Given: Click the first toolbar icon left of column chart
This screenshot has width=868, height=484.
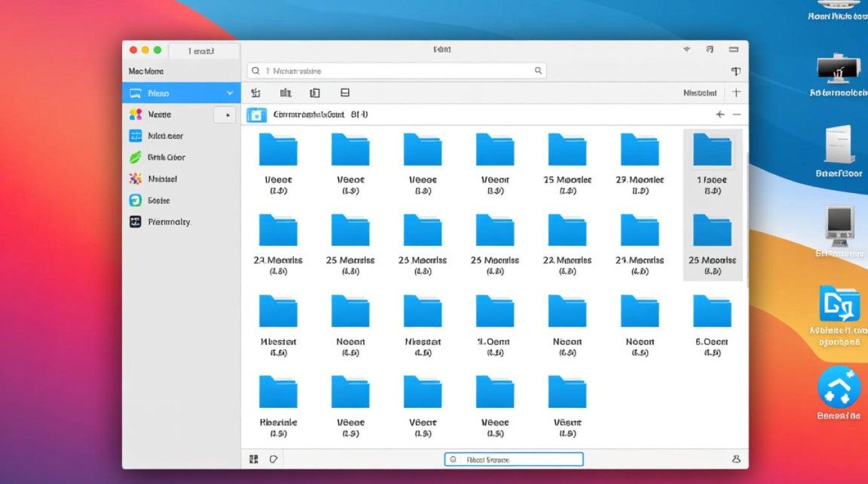Looking at the screenshot, I should tap(256, 93).
